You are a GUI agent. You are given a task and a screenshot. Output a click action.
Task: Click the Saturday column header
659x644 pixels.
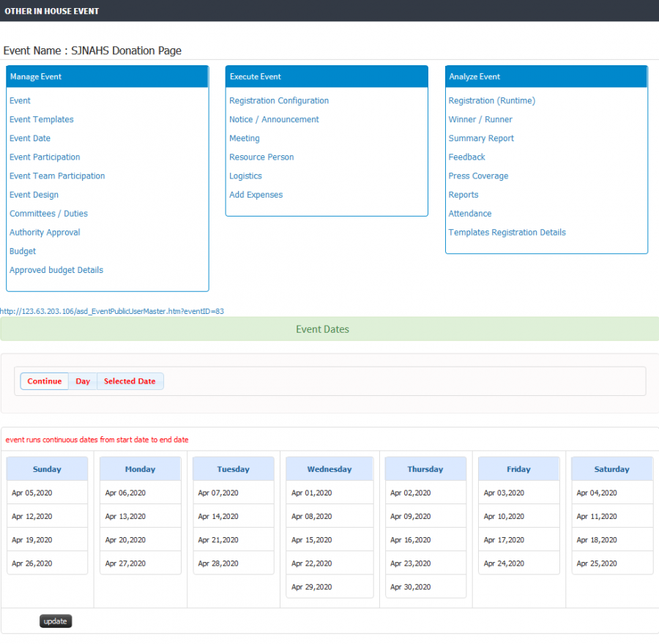(612, 469)
